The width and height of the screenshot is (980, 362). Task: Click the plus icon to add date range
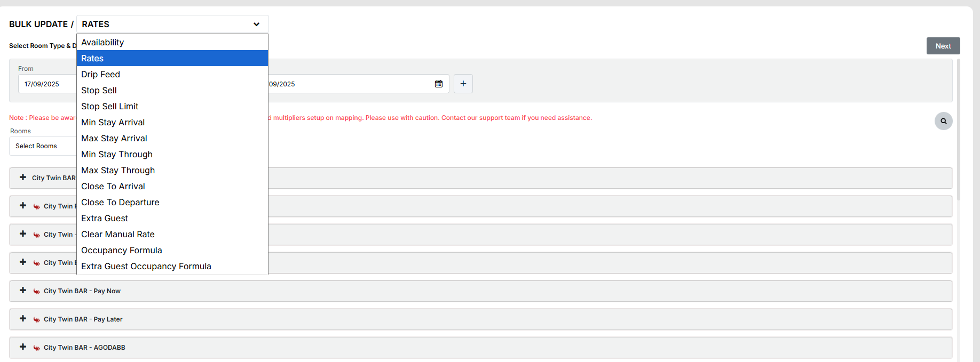(463, 84)
